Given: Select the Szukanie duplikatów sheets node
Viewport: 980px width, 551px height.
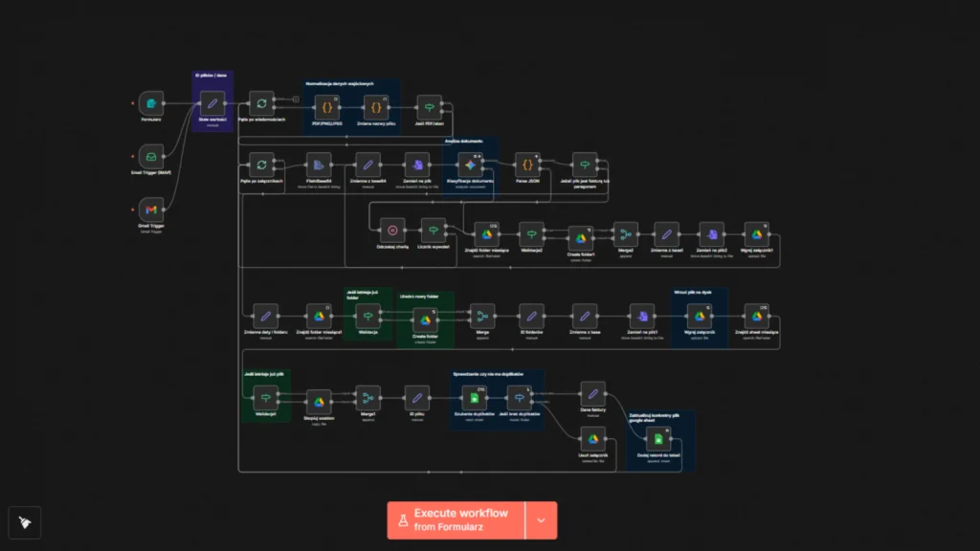Looking at the screenshot, I should 471,397.
